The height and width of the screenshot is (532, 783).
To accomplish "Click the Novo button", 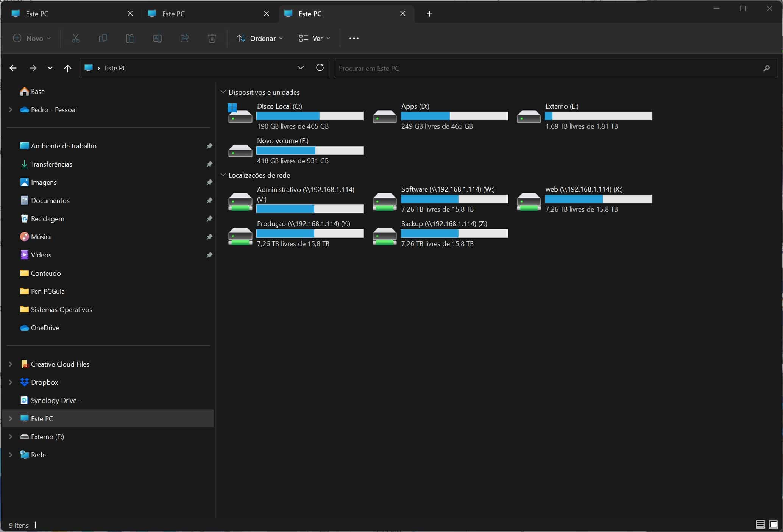I will [32, 38].
